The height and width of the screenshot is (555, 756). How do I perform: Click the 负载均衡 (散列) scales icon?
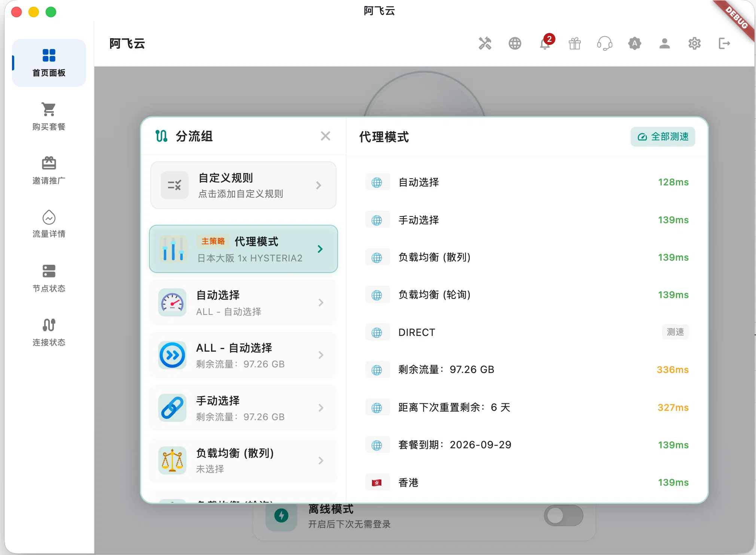(172, 461)
